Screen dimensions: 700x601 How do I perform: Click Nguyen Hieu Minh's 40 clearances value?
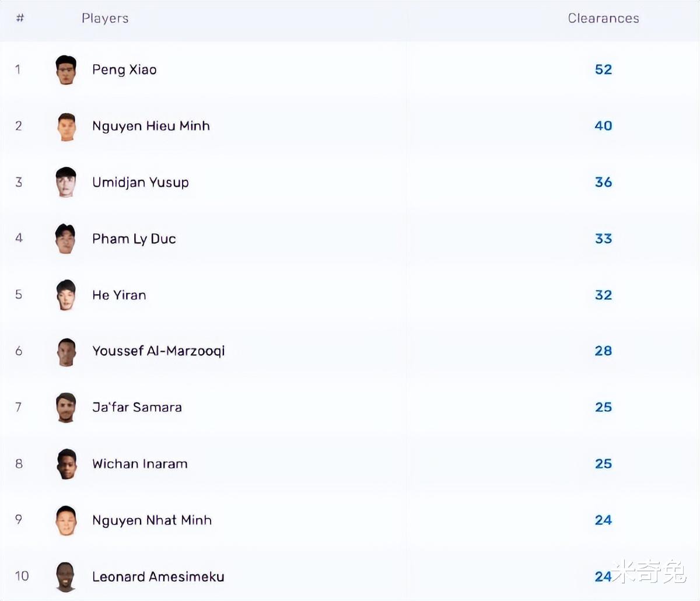click(603, 126)
